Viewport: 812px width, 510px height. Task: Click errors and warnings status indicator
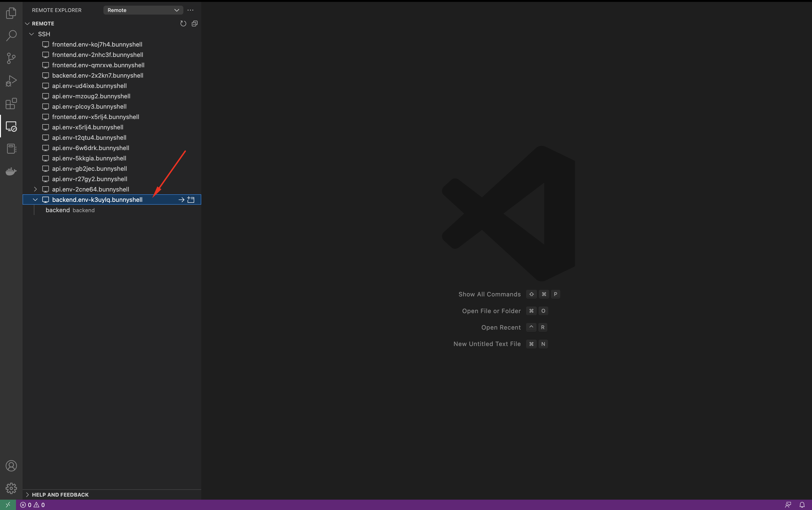(32, 505)
